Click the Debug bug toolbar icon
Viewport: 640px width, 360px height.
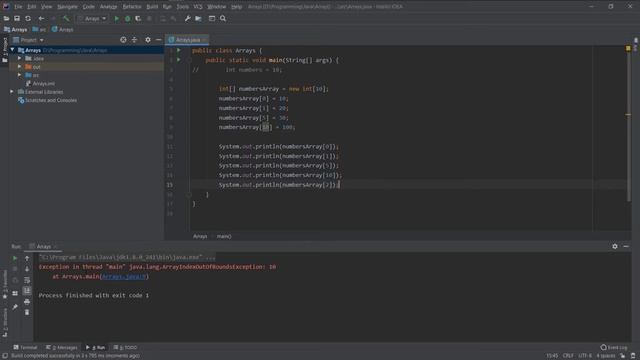point(127,18)
